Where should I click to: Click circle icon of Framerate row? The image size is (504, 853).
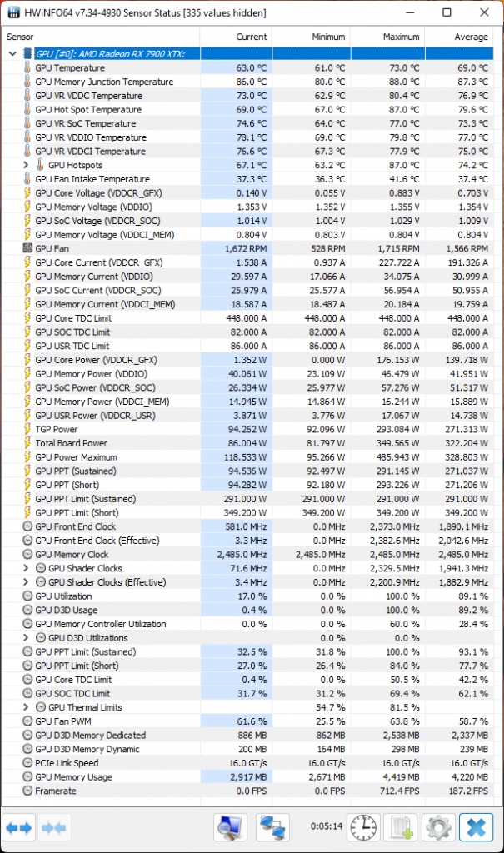point(27,791)
